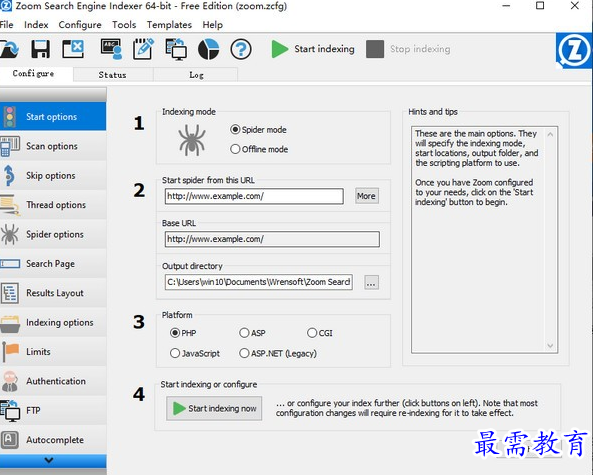Select Offline mode radio button
596x475 pixels.
pos(235,149)
